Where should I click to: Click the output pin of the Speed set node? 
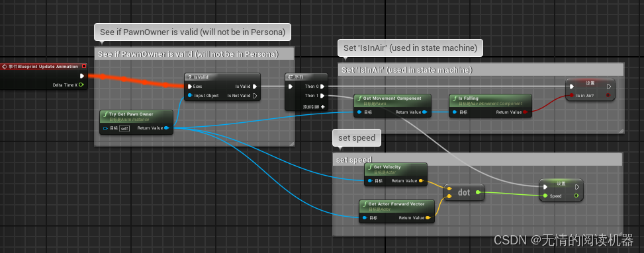pyautogui.click(x=577, y=196)
